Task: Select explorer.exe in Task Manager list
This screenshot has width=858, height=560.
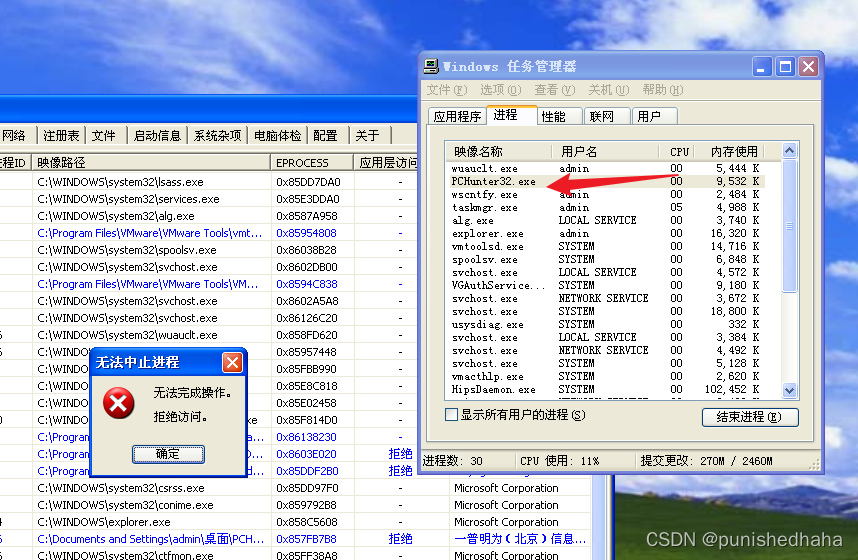Action: [606, 234]
